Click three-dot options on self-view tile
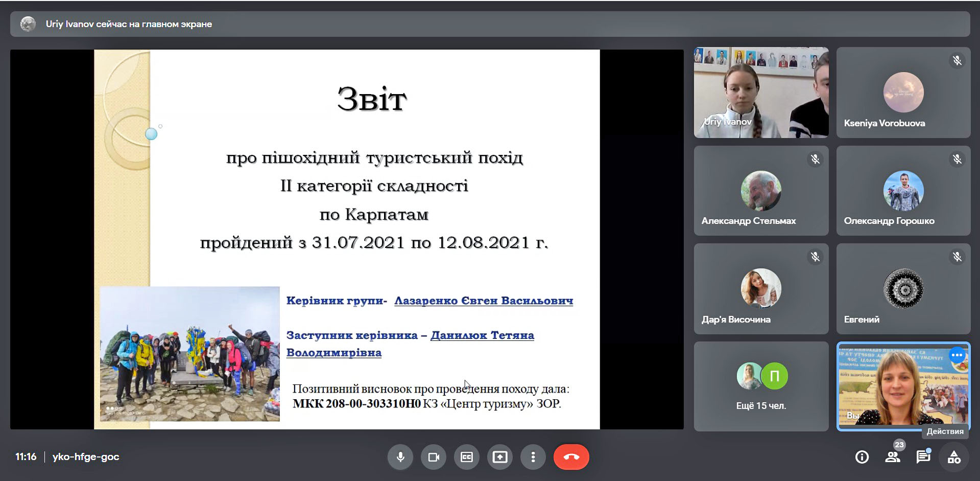This screenshot has height=481, width=980. tap(957, 355)
